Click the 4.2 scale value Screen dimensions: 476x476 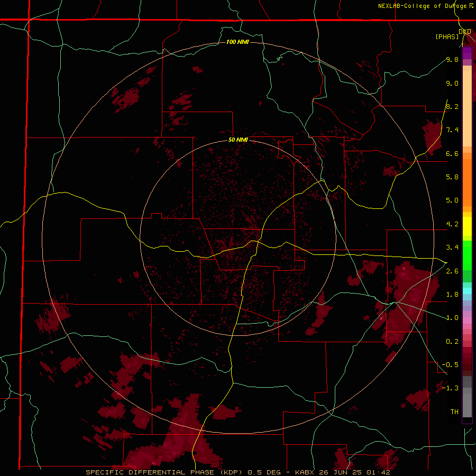[452, 224]
